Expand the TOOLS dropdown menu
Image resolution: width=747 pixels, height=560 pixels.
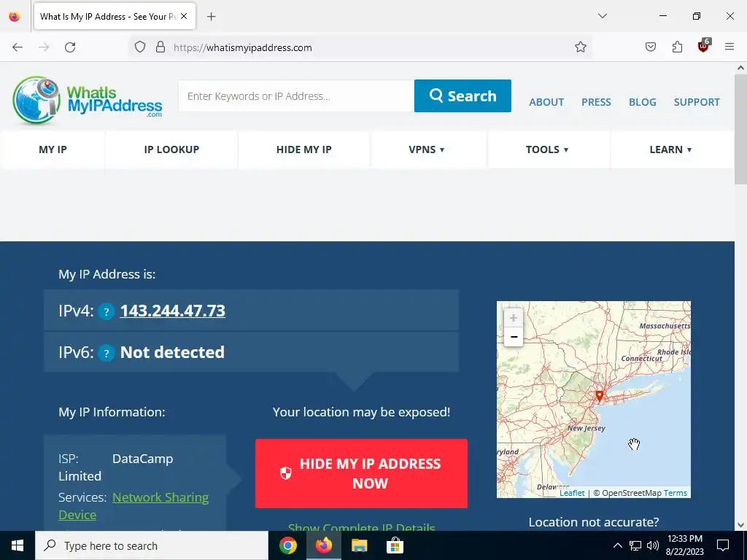[547, 149]
